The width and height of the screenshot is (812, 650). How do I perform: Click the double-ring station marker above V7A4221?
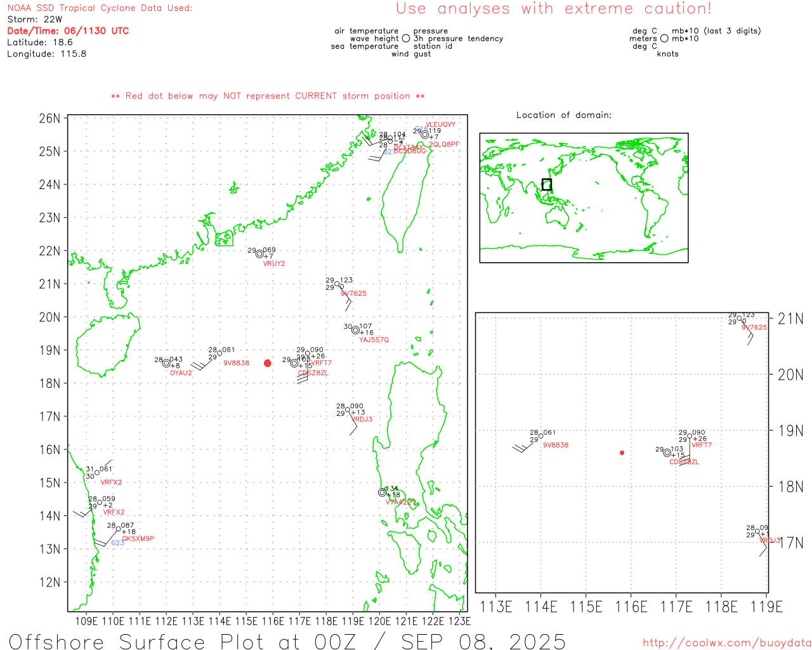point(383,493)
